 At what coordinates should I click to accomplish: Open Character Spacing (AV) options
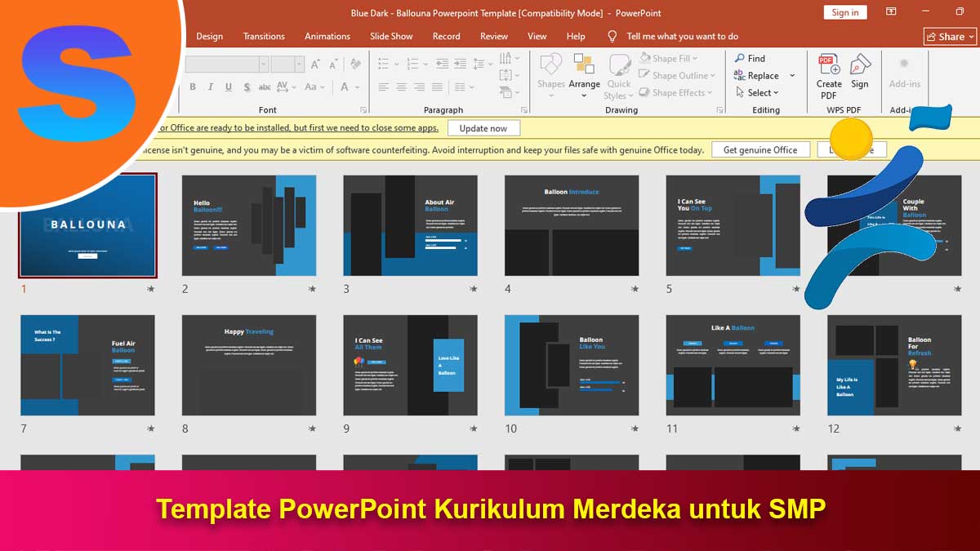coord(286,87)
